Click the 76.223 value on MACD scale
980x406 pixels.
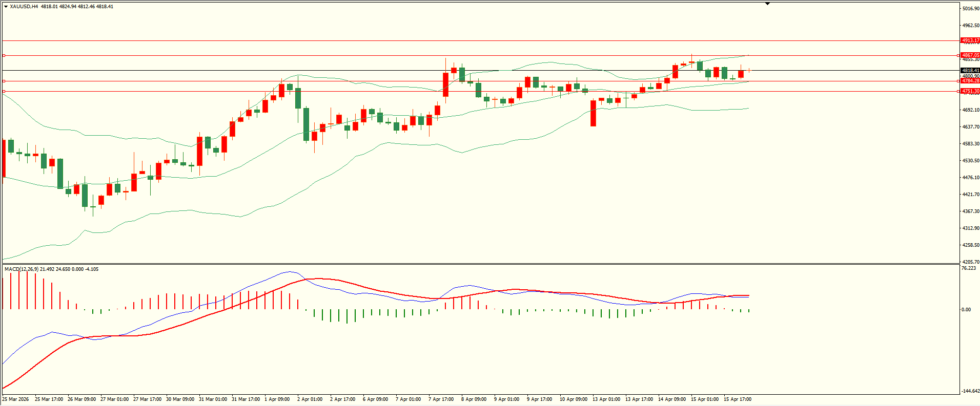pos(969,268)
